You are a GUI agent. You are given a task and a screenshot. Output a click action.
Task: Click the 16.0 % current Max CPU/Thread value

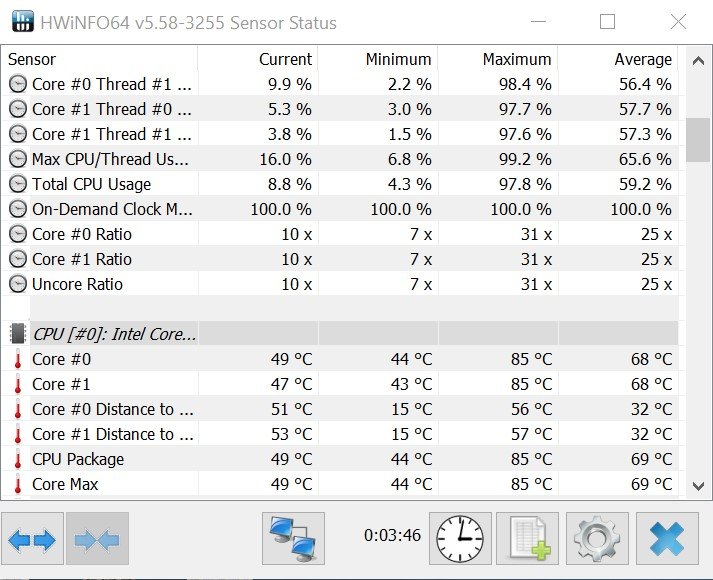pyautogui.click(x=286, y=159)
